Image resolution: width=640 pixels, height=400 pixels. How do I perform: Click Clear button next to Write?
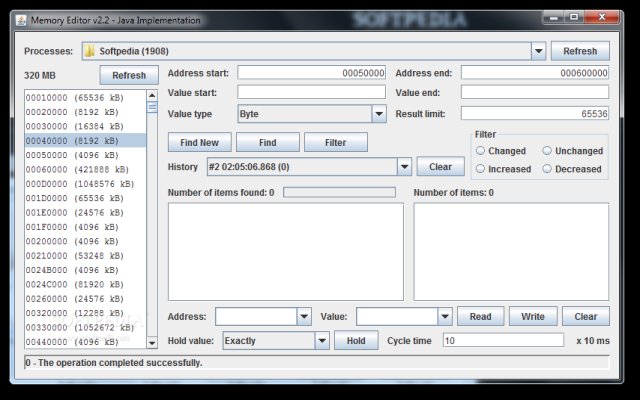click(x=586, y=316)
